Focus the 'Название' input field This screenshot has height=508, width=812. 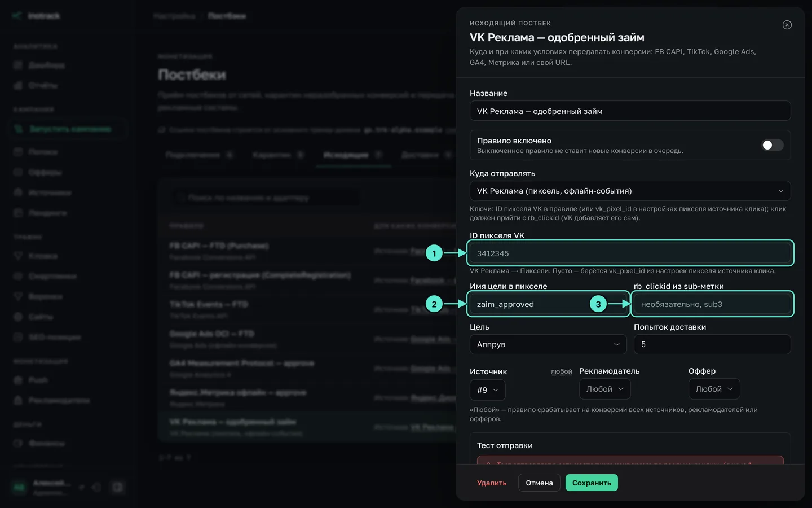[630, 111]
